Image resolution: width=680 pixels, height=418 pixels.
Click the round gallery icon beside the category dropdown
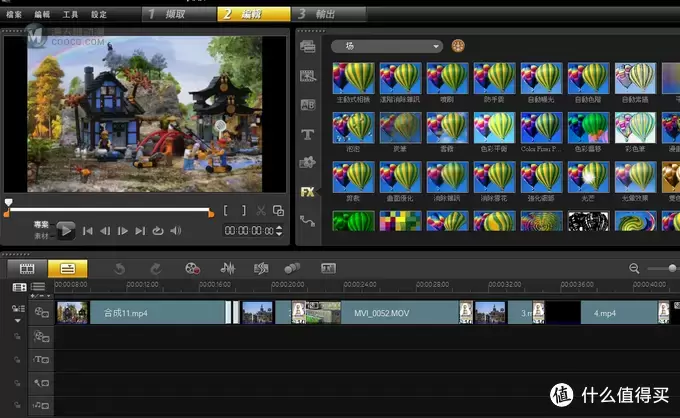[x=458, y=46]
